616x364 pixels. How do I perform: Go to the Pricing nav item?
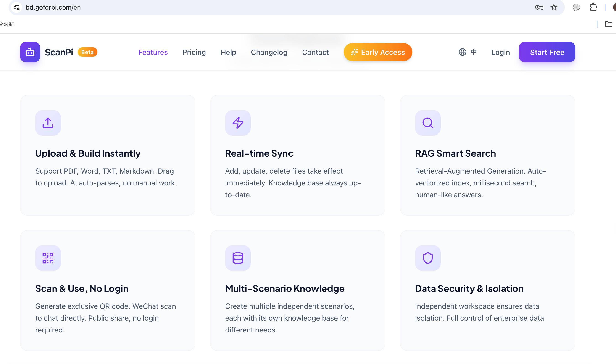(194, 52)
